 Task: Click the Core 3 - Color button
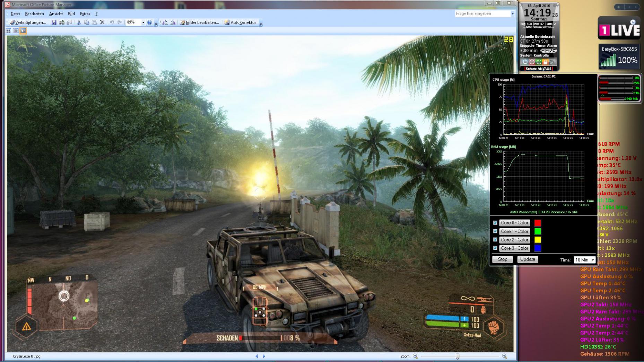coord(515,248)
